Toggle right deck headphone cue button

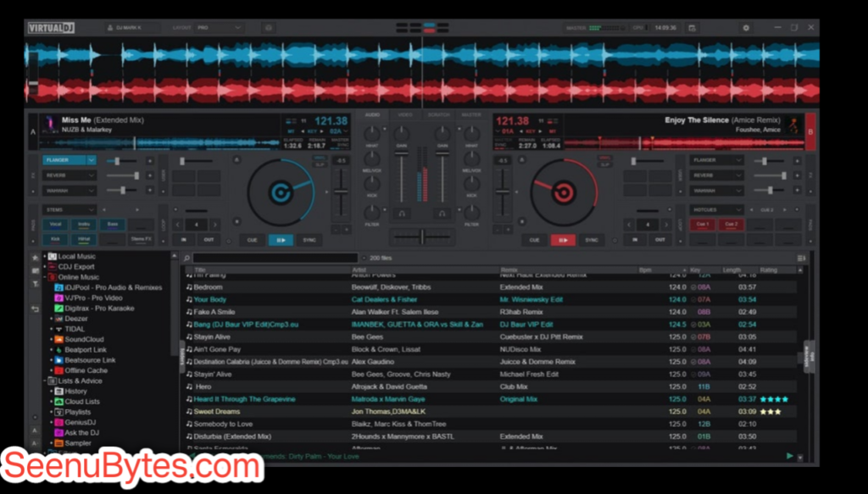click(442, 213)
